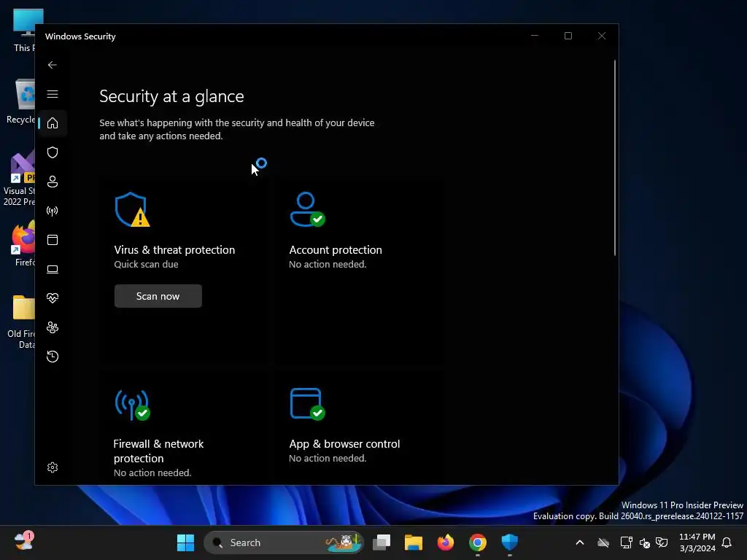747x560 pixels.
Task: Click the Account protection person tile icon
Action: click(307, 209)
